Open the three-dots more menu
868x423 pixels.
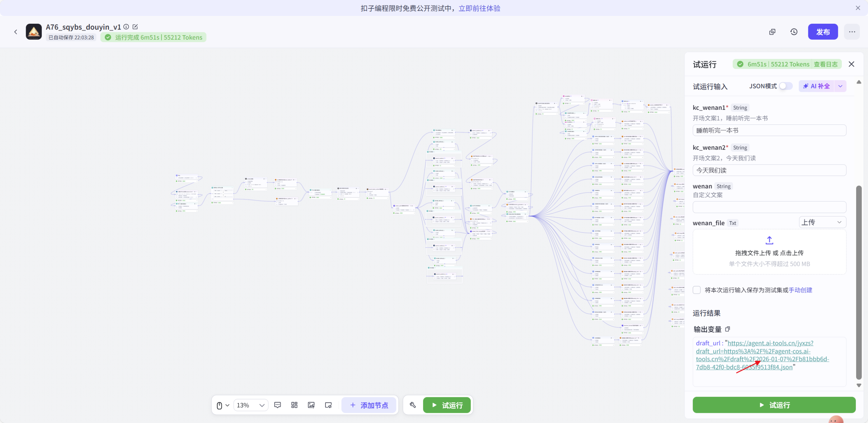click(852, 32)
